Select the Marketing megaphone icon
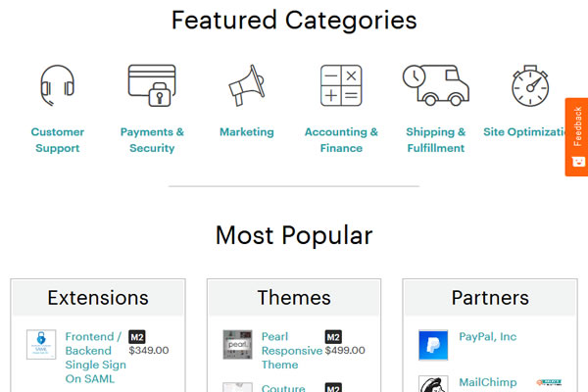The height and width of the screenshot is (392, 588). tap(246, 86)
